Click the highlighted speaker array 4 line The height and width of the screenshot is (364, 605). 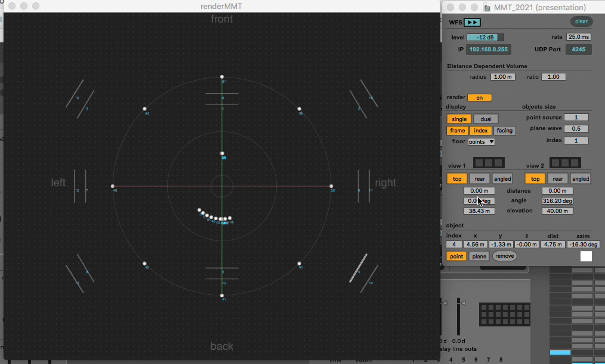[x=358, y=268]
